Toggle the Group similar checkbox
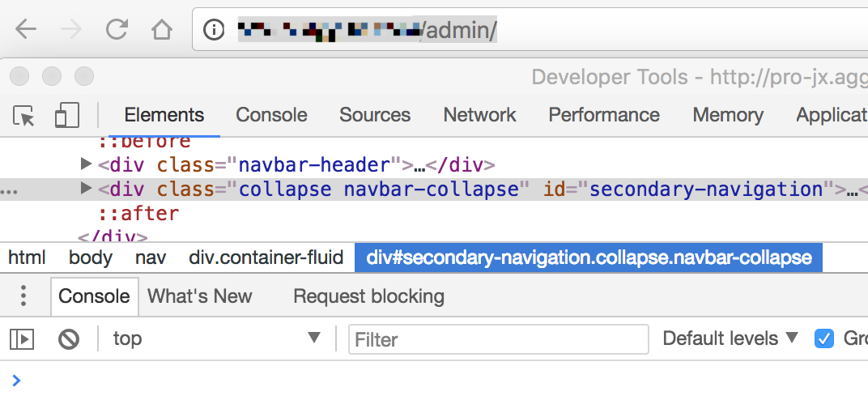Image resolution: width=868 pixels, height=417 pixels. 823,338
